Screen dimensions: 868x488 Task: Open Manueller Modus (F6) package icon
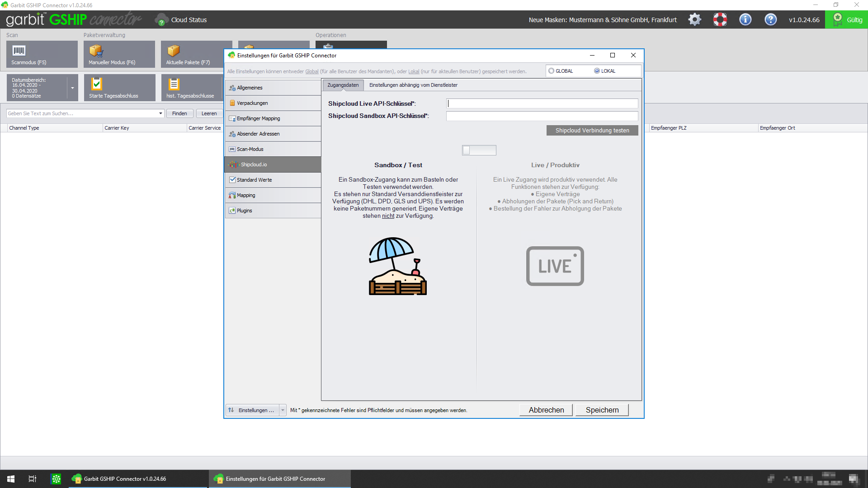point(96,51)
